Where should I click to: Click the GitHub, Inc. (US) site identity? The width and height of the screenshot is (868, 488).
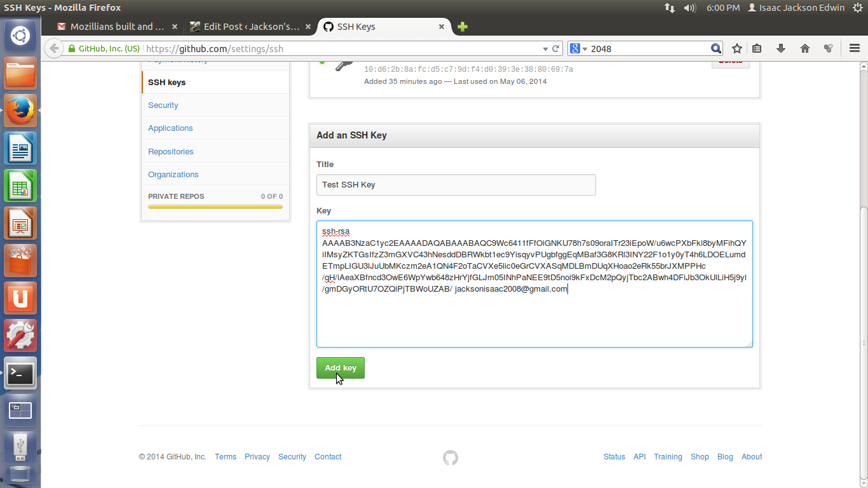104,48
